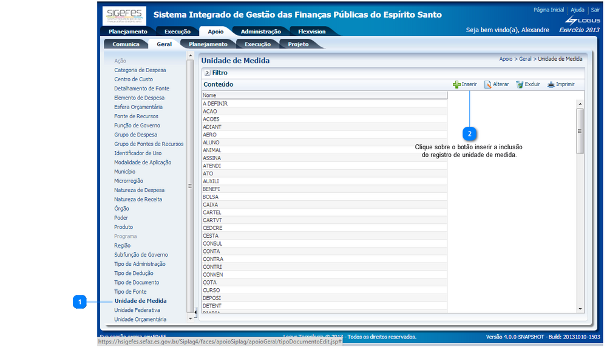Open Natureza de Despesa in sidebar
Viewport: 607px width, 364px height.
(139, 190)
